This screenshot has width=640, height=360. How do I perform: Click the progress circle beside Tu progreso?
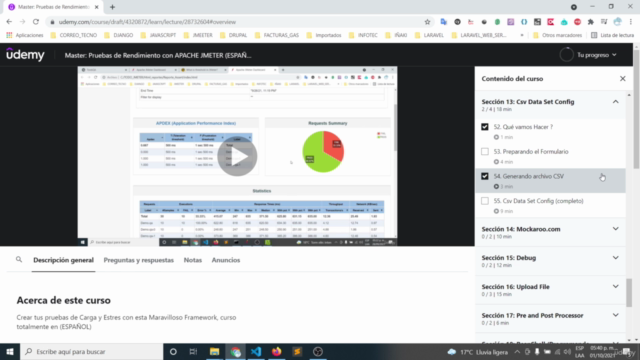pyautogui.click(x=567, y=55)
